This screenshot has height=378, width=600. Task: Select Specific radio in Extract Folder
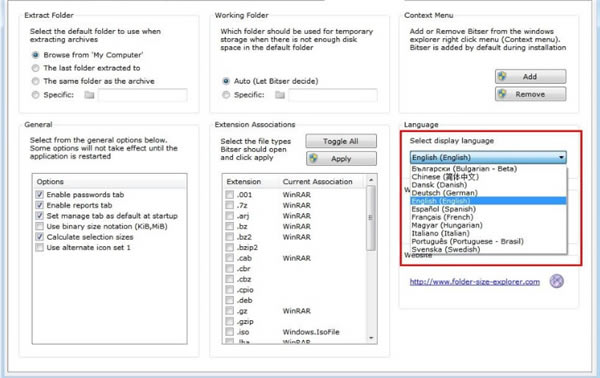pyautogui.click(x=35, y=94)
